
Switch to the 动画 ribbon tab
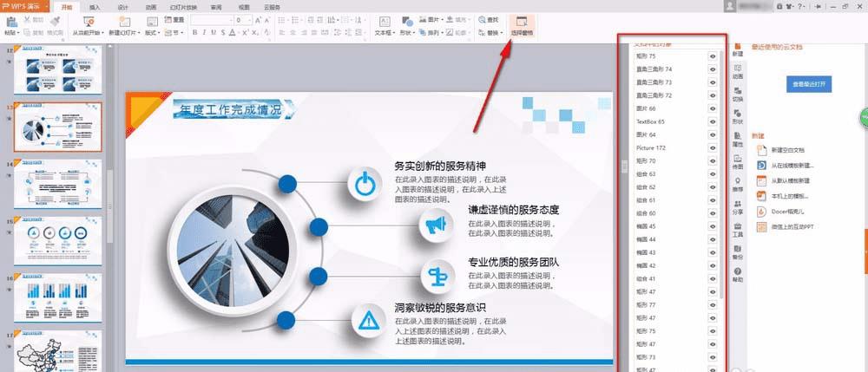[150, 7]
